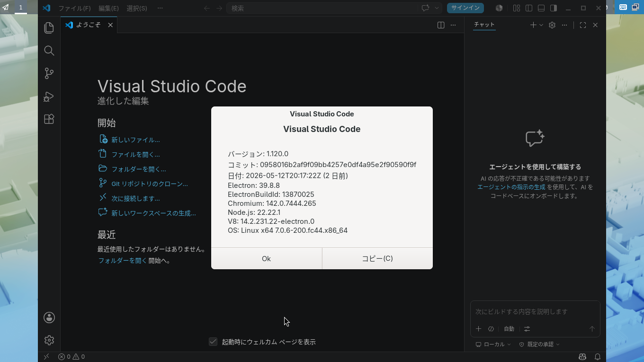Image resolution: width=644 pixels, height=362 pixels.
Task: Close the ようこそ tab
Action: 110,25
